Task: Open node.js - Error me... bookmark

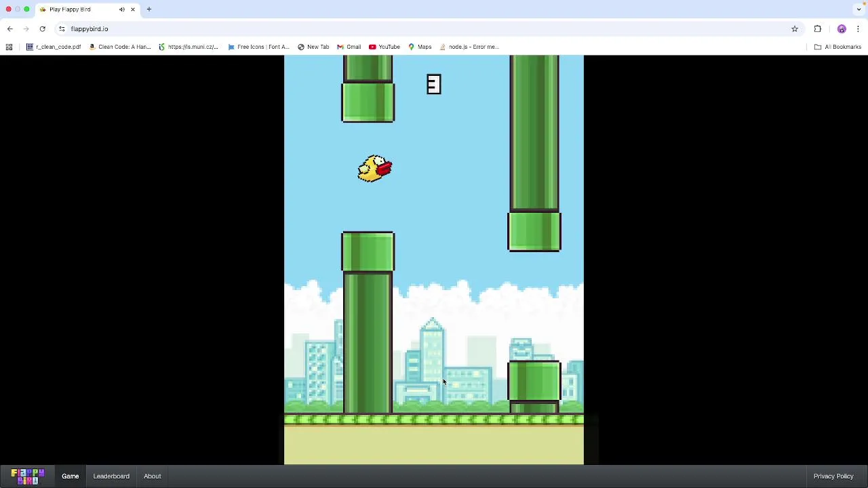Action: click(x=469, y=47)
